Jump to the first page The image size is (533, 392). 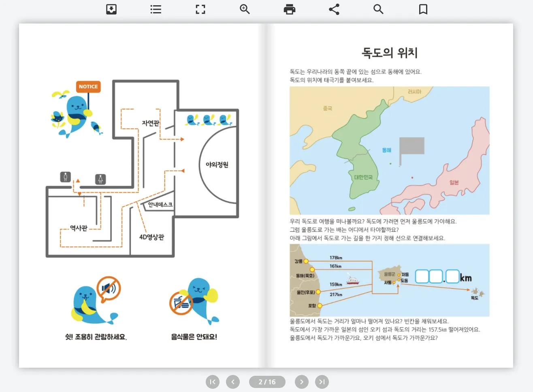click(213, 381)
